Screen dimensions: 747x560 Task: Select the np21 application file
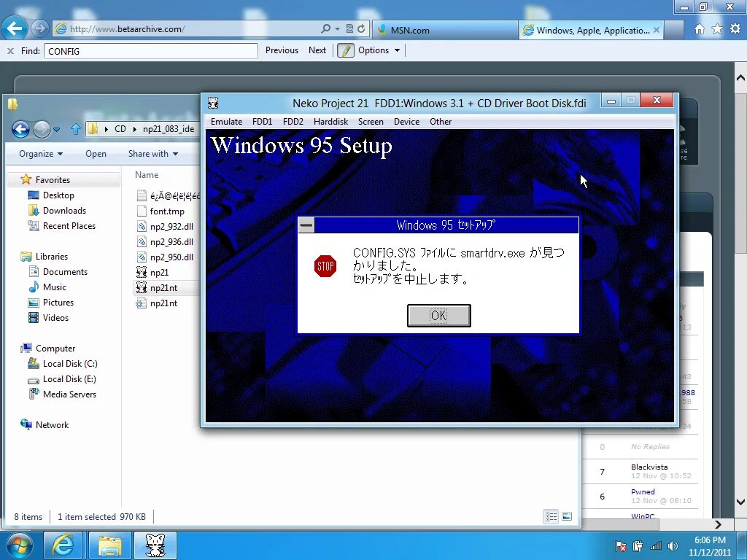[x=159, y=273]
